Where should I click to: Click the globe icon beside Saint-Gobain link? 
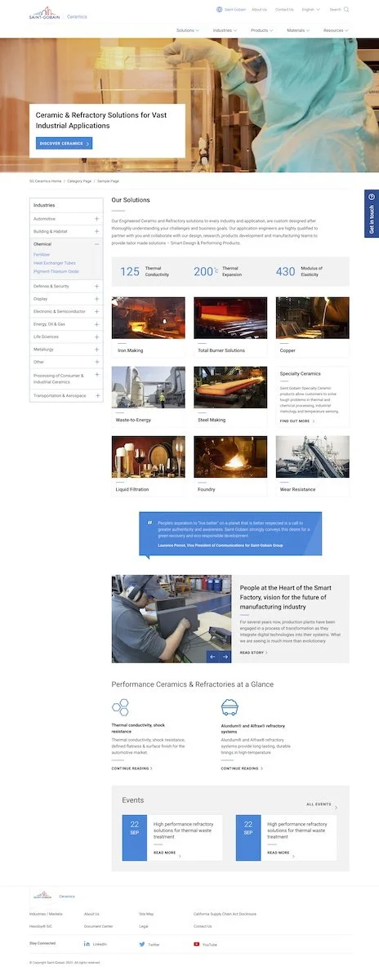[x=219, y=10]
